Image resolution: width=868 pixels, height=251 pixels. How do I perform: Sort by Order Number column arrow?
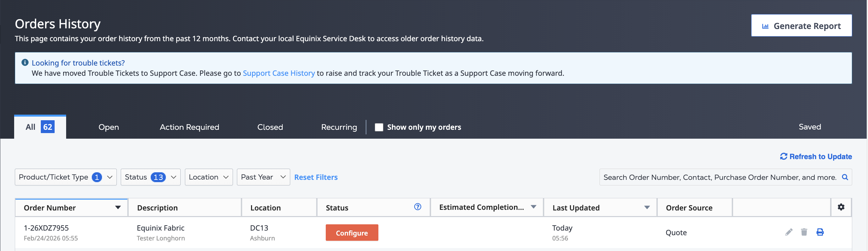(x=118, y=208)
